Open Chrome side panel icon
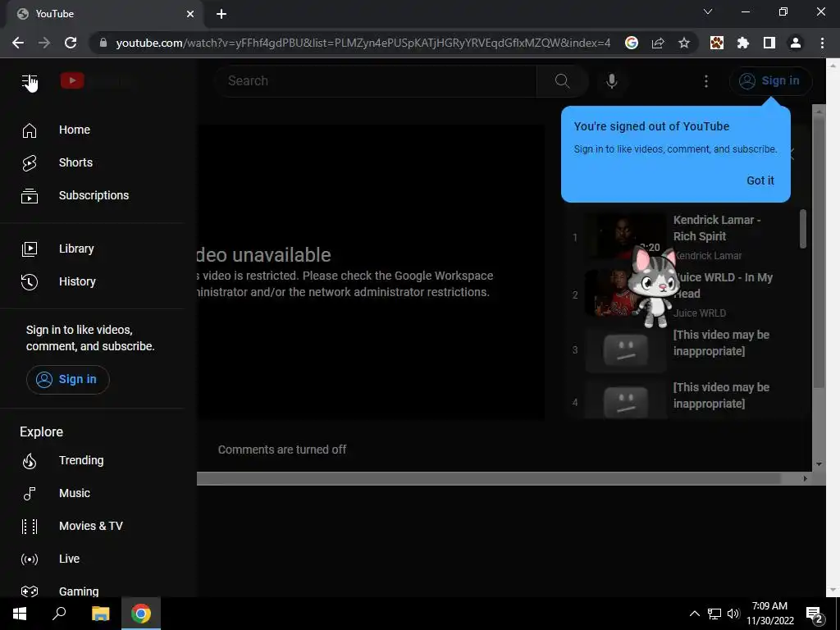 (769, 43)
